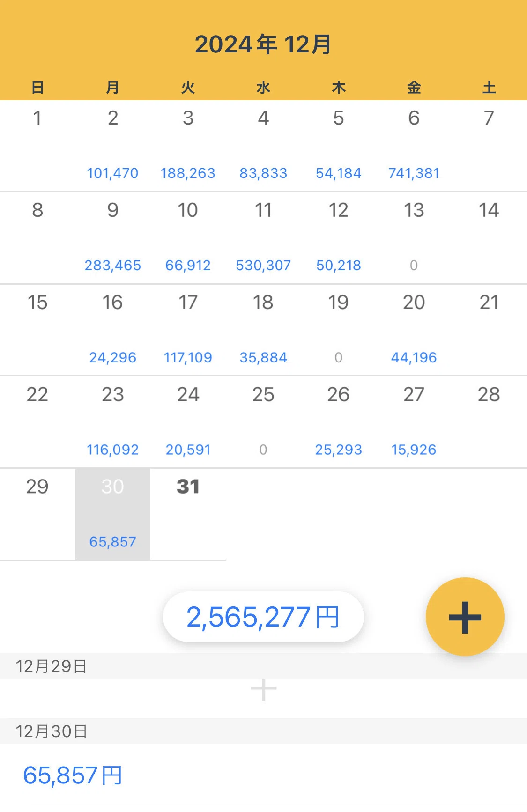Tap December 13 with zero amount
The height and width of the screenshot is (812, 527).
(414, 238)
